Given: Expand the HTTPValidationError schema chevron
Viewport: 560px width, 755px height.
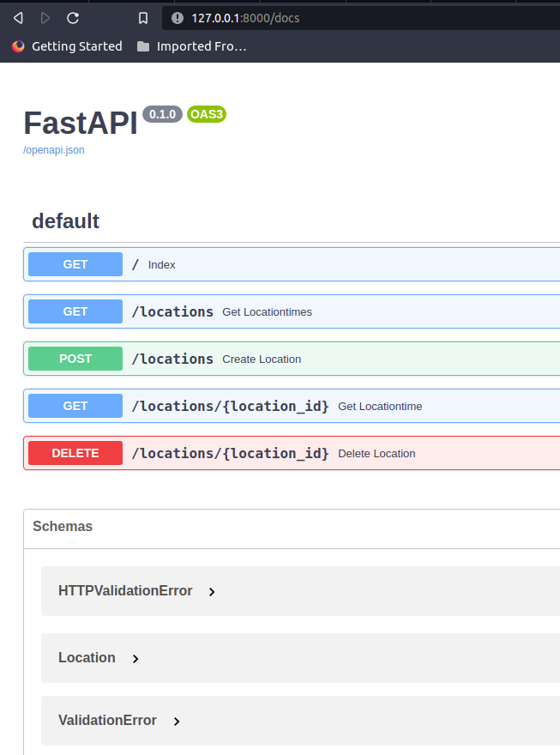Looking at the screenshot, I should [x=212, y=592].
